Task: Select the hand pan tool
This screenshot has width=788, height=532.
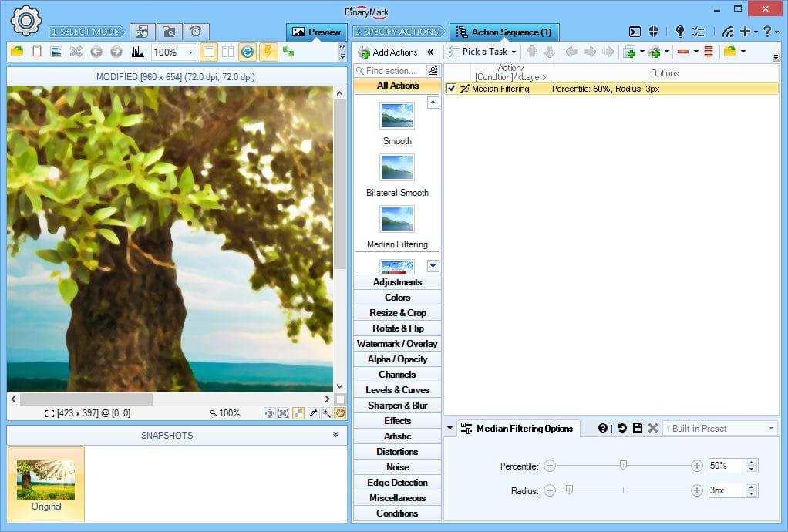Action: point(340,413)
